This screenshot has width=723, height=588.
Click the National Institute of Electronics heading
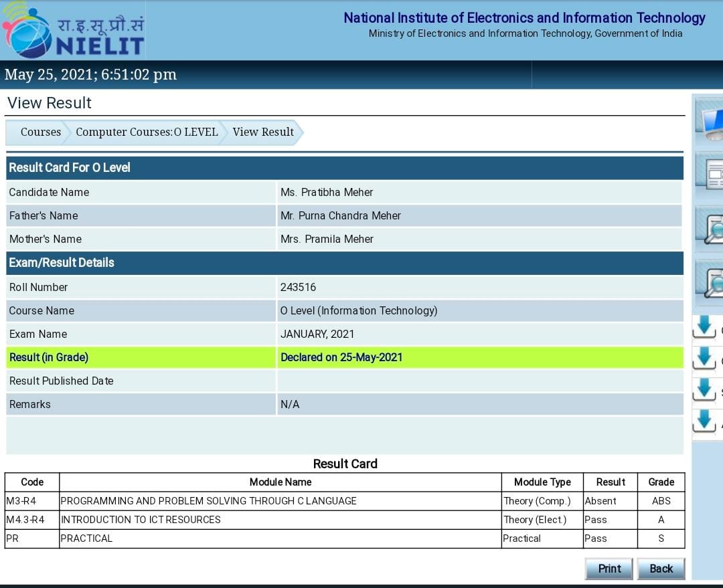click(524, 18)
